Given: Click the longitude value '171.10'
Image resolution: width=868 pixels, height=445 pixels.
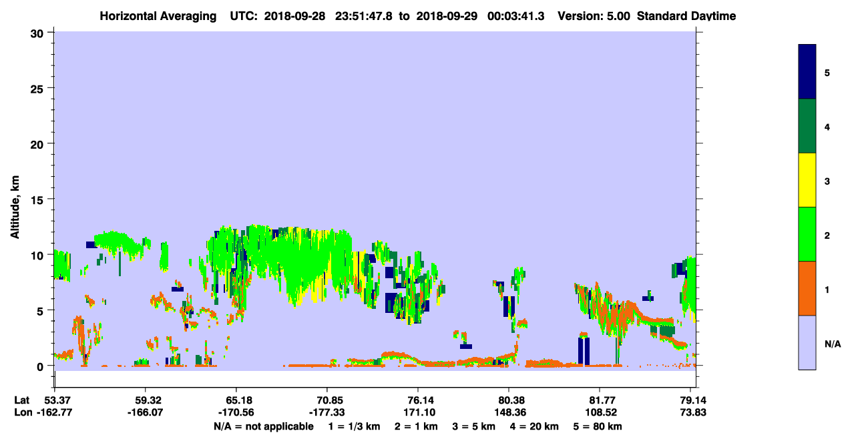Looking at the screenshot, I should (x=418, y=412).
